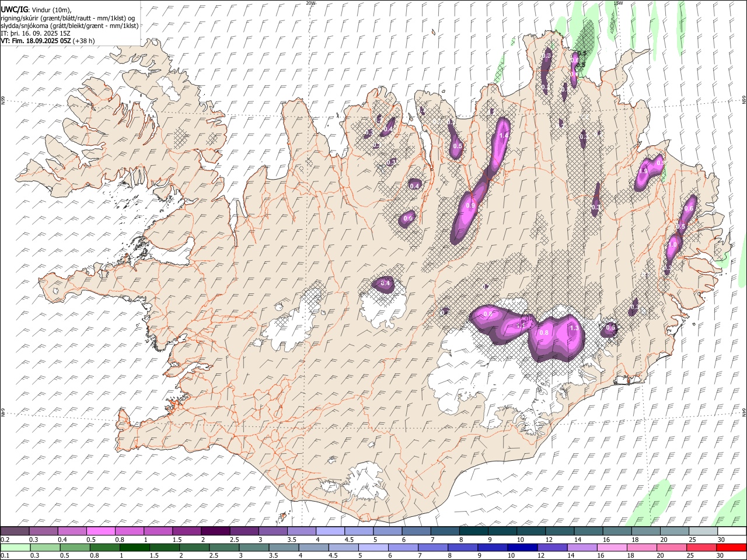Image resolution: width=747 pixels, height=560 pixels.
Task: Select the darkest green lower swatch at 1
Action: tap(134, 547)
